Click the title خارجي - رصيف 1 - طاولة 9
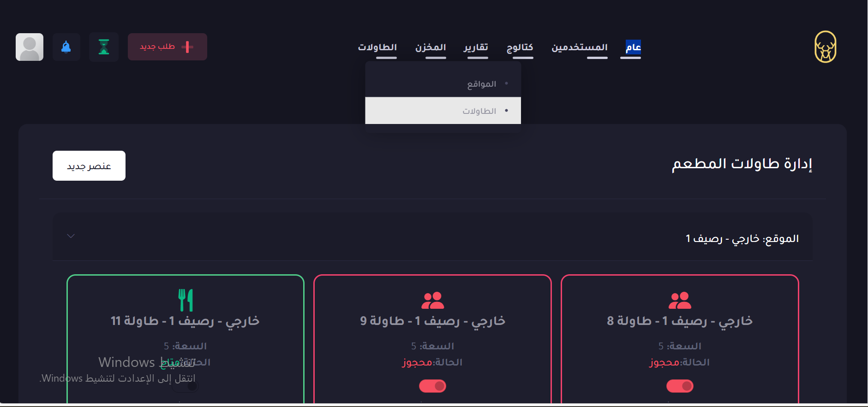 [432, 321]
